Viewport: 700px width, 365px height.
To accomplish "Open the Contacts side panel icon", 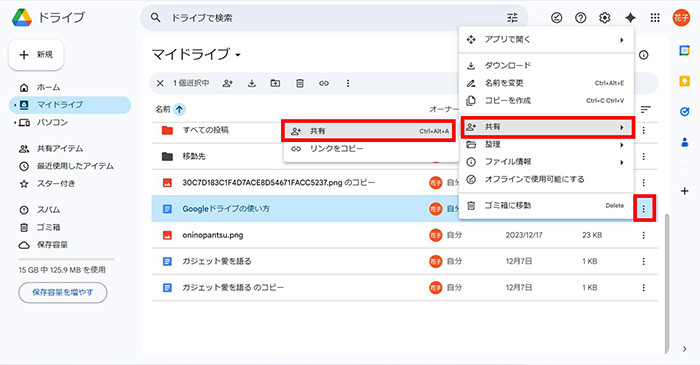I will click(x=684, y=142).
